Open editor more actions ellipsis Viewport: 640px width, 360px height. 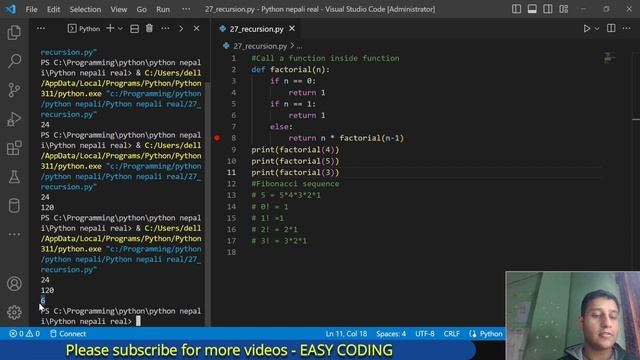tap(627, 28)
